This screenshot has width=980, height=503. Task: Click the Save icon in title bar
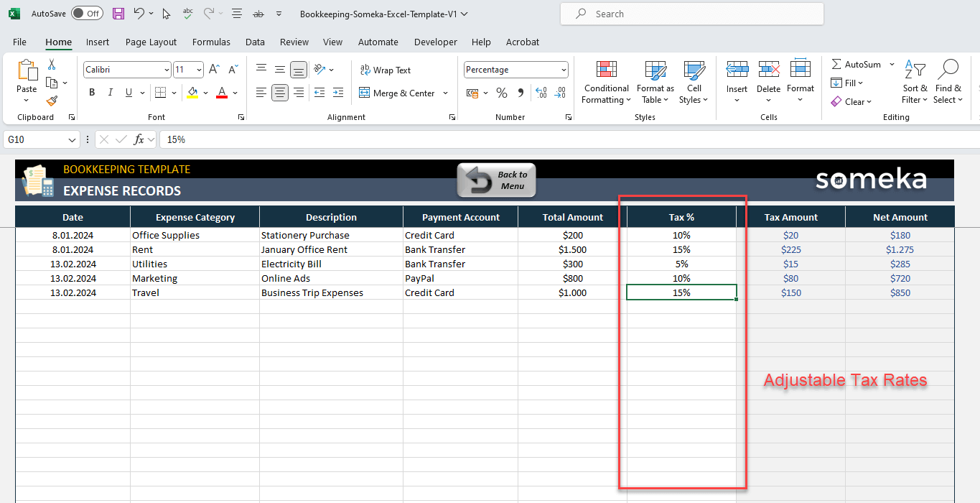[118, 14]
